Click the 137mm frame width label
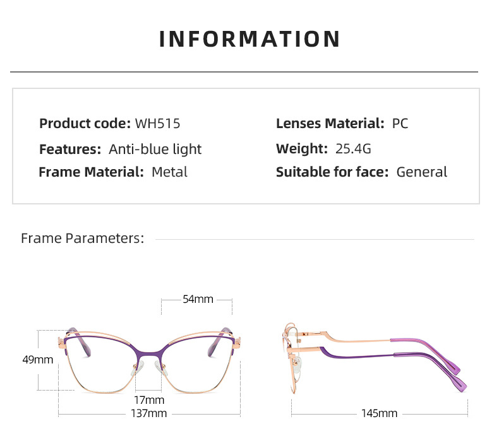499x448 pixels. point(148,413)
